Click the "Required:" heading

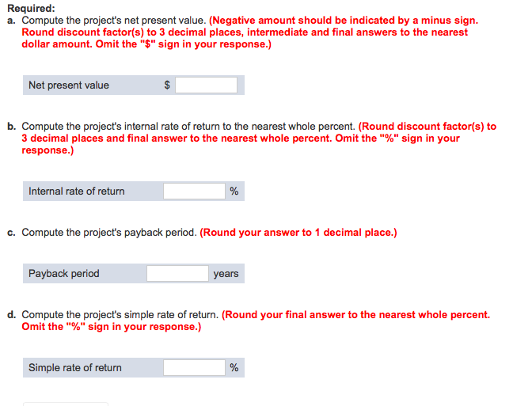click(31, 8)
